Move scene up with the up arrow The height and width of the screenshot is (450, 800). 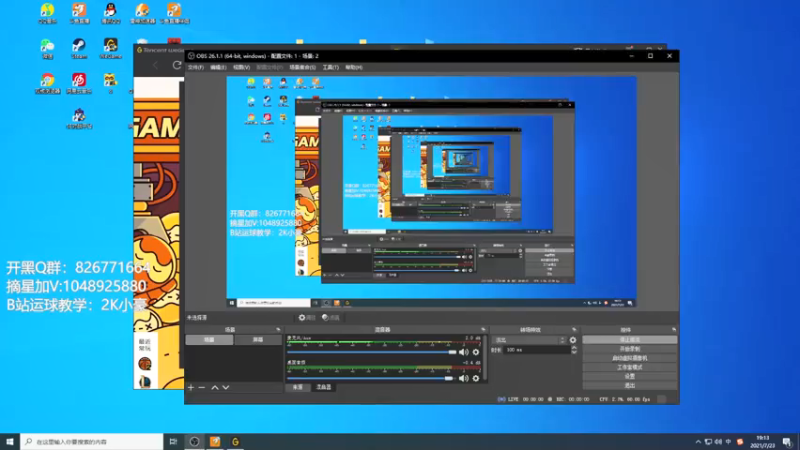tap(215, 388)
